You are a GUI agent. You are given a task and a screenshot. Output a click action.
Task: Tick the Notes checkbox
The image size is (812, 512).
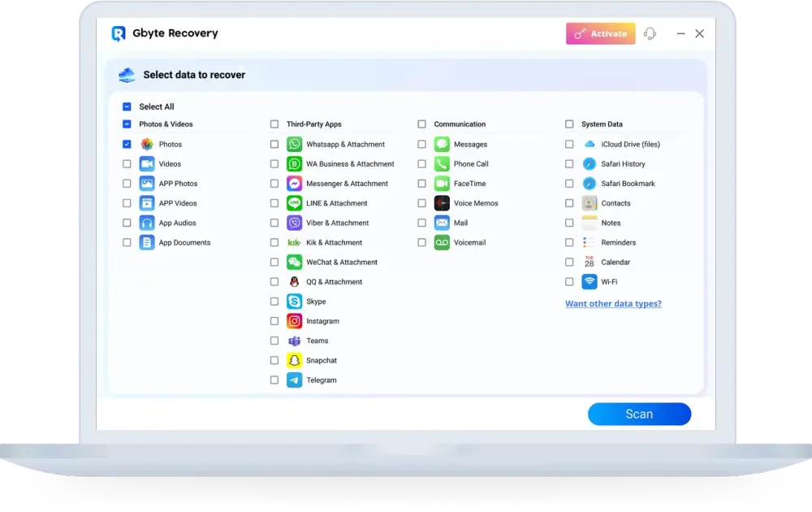[570, 223]
